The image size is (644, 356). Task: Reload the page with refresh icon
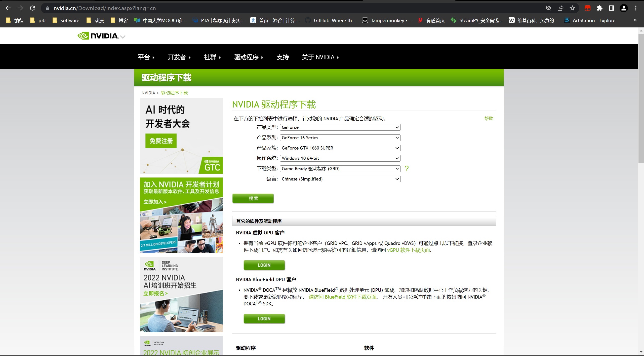click(32, 8)
